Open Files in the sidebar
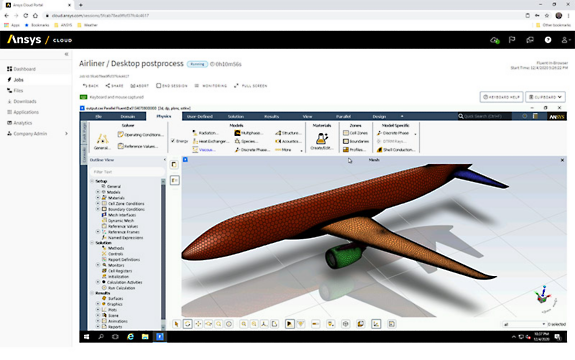 [15, 90]
